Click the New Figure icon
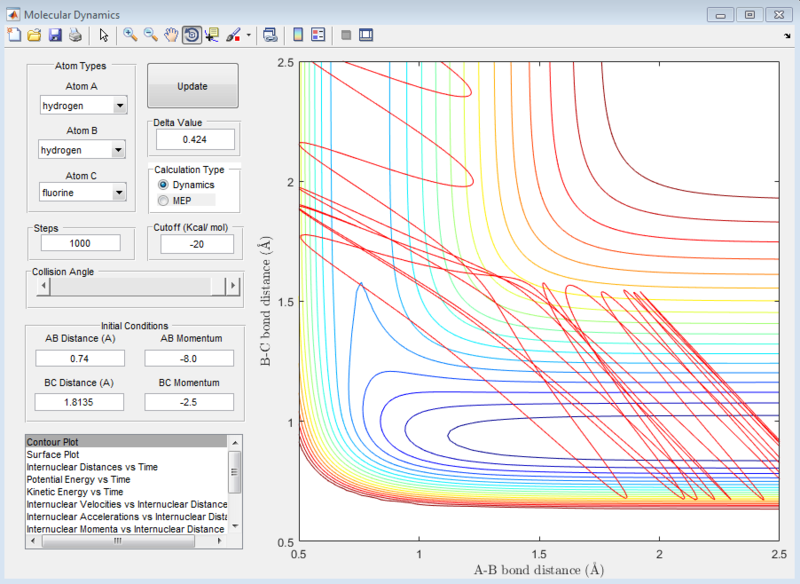The image size is (800, 584). [x=14, y=35]
